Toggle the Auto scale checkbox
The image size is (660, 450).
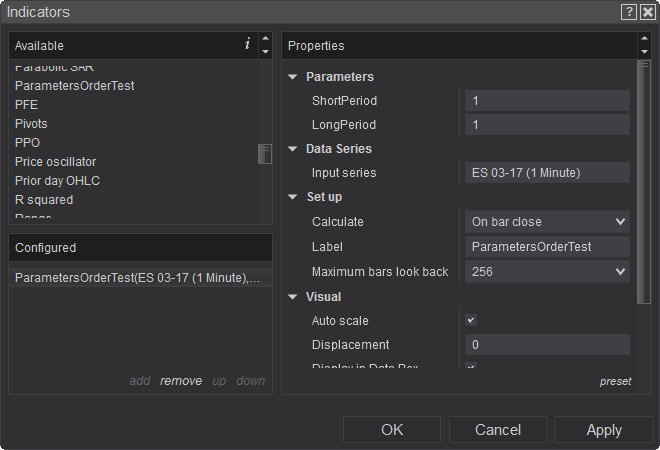click(471, 321)
